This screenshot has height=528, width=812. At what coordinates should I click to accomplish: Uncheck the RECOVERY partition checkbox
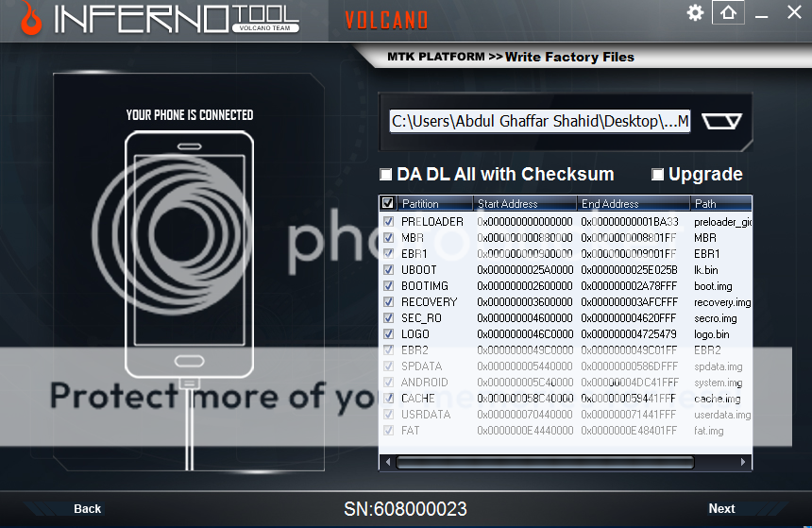click(388, 301)
